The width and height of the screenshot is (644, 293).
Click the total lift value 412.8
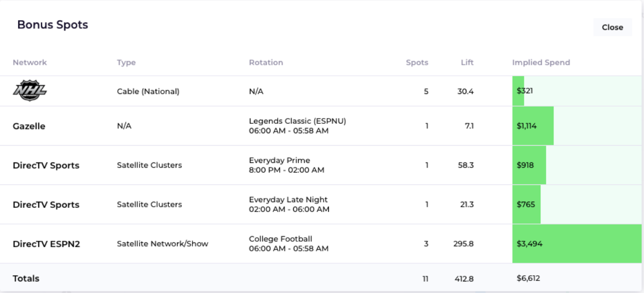click(464, 279)
